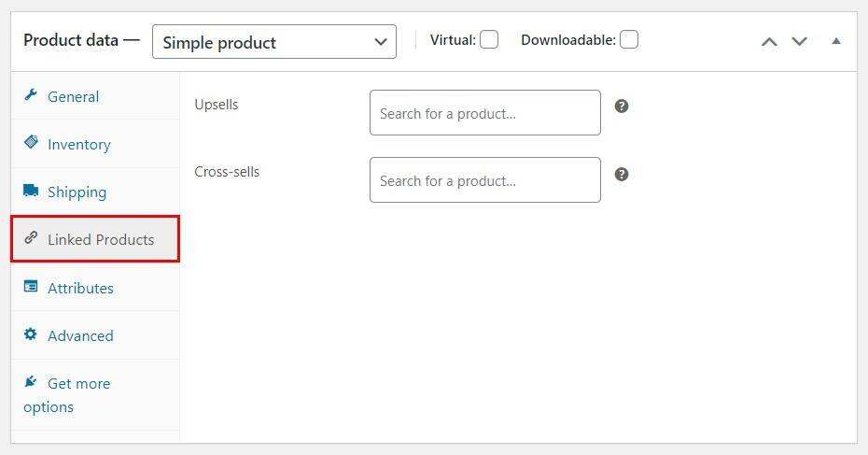Switch to the Inventory tab

(x=79, y=145)
